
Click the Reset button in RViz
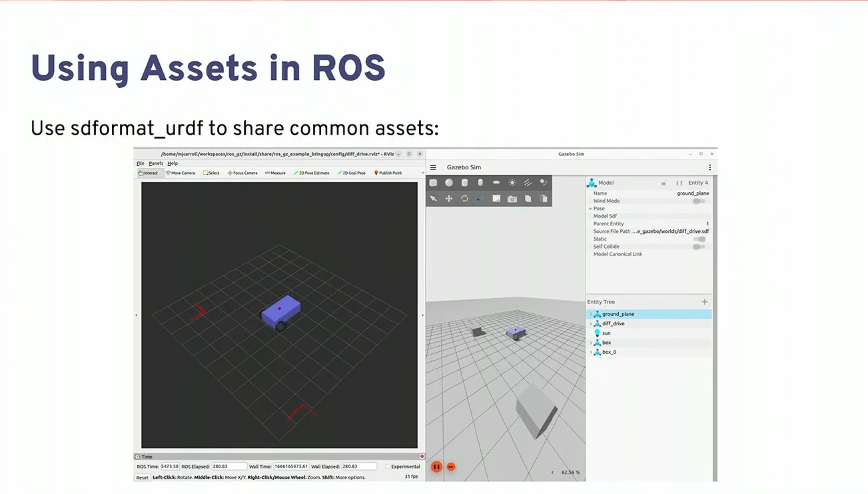pyautogui.click(x=143, y=477)
